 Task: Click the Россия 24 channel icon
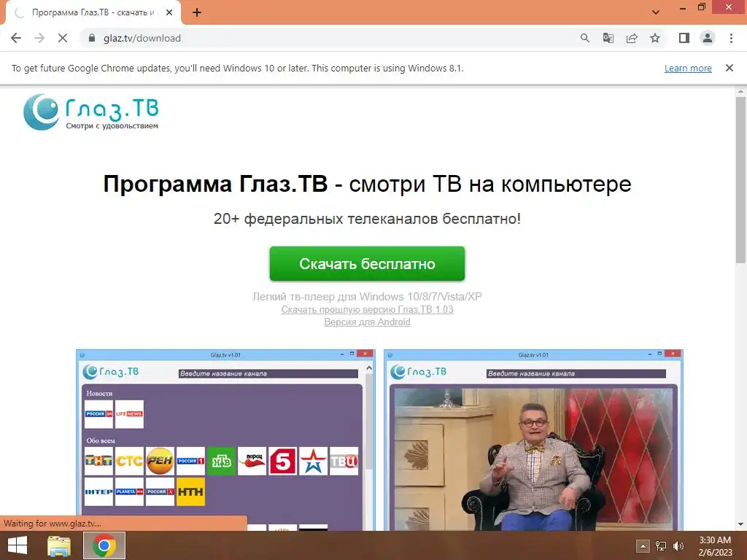[x=98, y=414]
